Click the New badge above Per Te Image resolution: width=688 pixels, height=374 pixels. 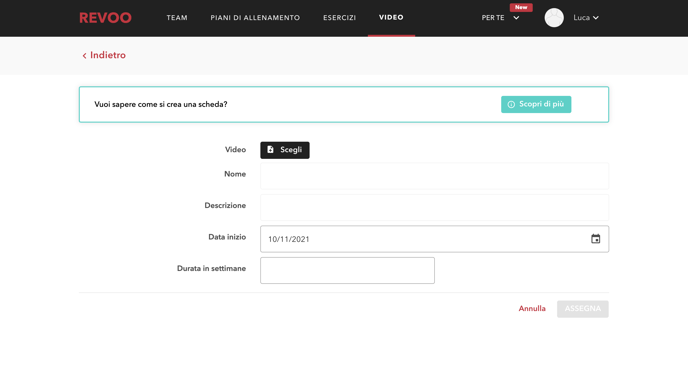pyautogui.click(x=521, y=7)
